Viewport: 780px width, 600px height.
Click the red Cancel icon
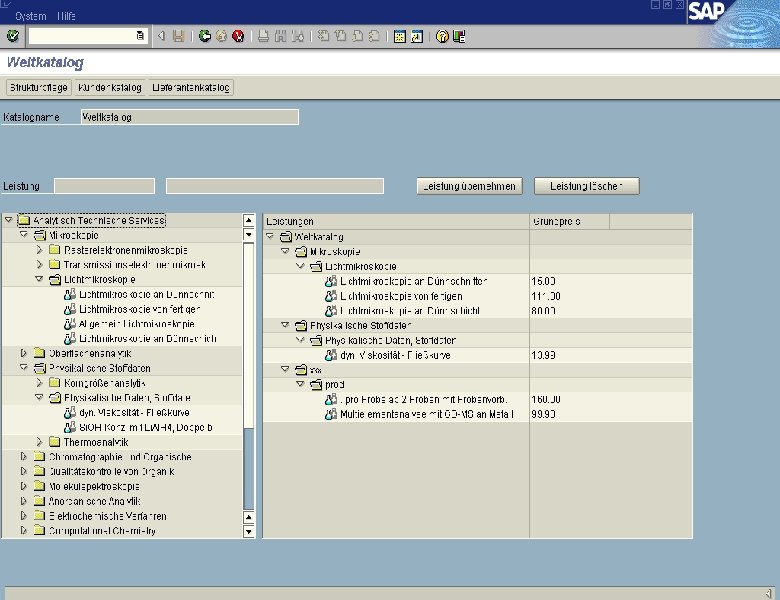238,36
